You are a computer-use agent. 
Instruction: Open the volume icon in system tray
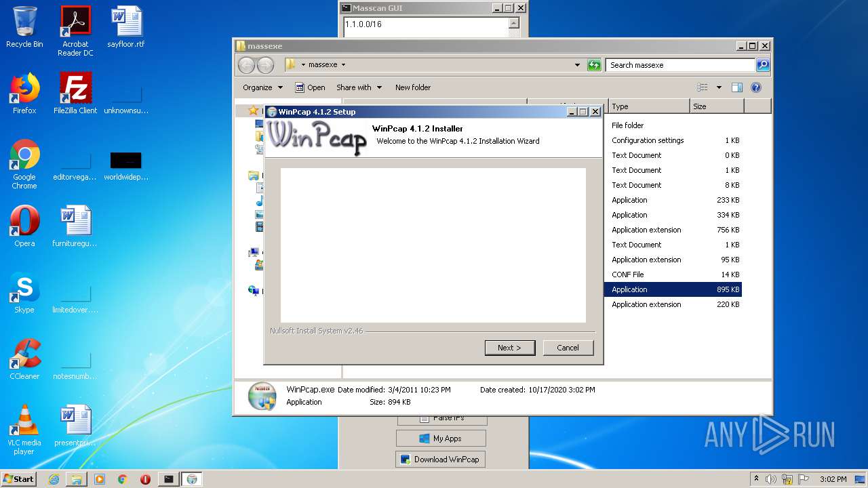click(x=771, y=479)
